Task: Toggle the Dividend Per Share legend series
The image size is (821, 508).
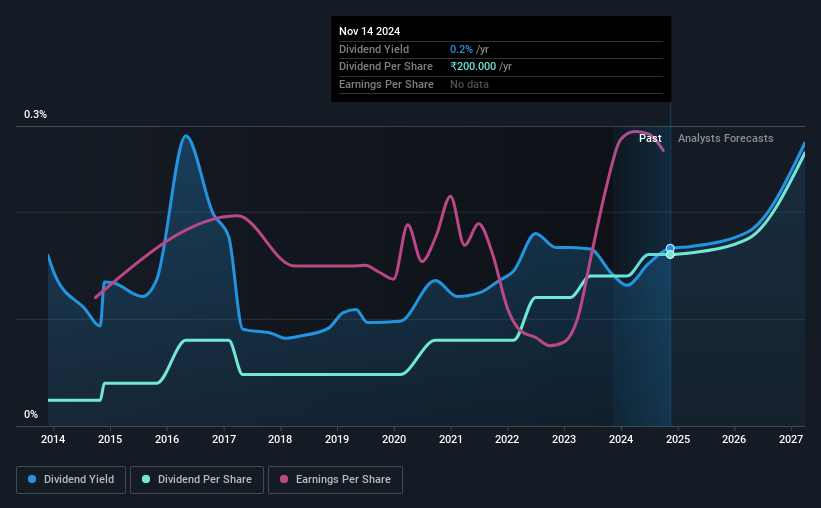Action: [x=197, y=480]
